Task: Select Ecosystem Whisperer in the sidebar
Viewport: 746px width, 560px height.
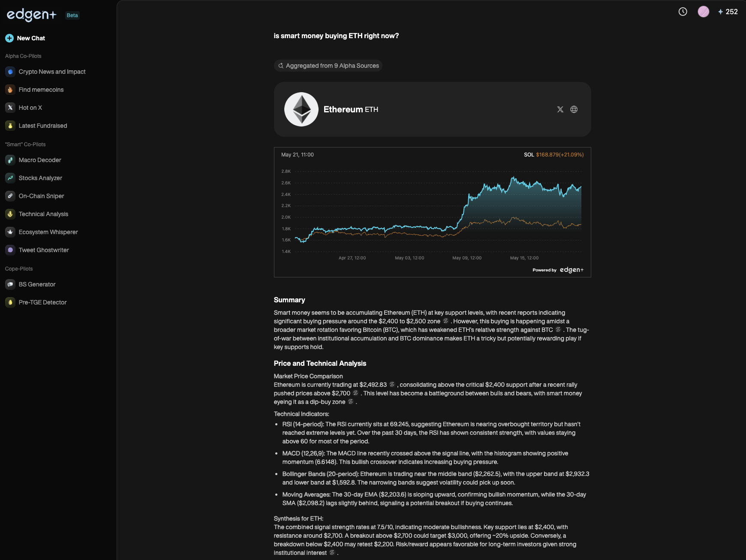Action: (48, 232)
